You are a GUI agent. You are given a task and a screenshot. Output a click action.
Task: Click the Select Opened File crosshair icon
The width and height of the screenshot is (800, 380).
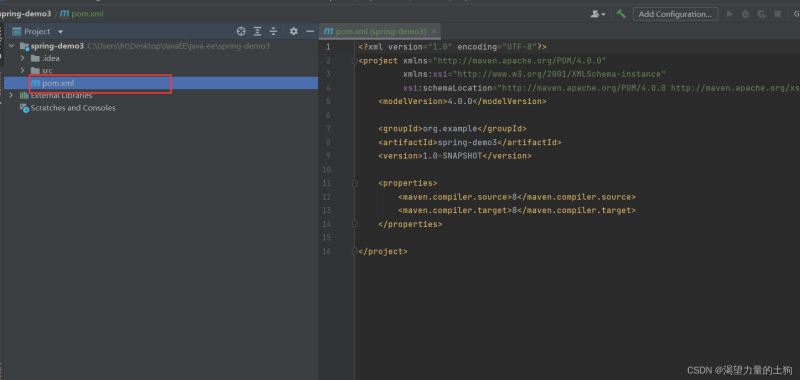pos(241,31)
